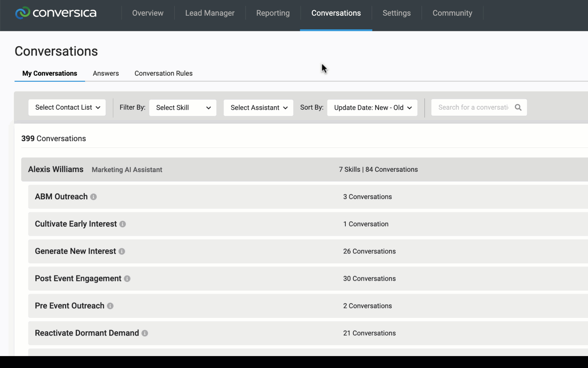Viewport: 588px width, 368px height.
Task: Open info icon for Generate New Interest
Action: coord(122,251)
